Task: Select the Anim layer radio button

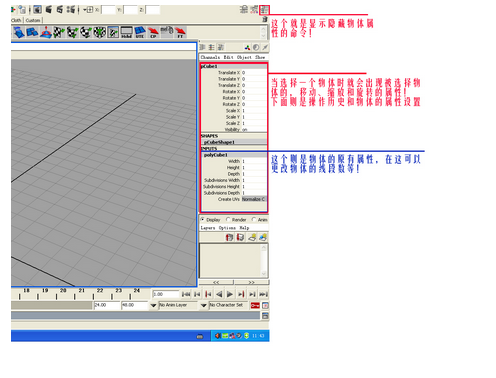Action: [254, 220]
